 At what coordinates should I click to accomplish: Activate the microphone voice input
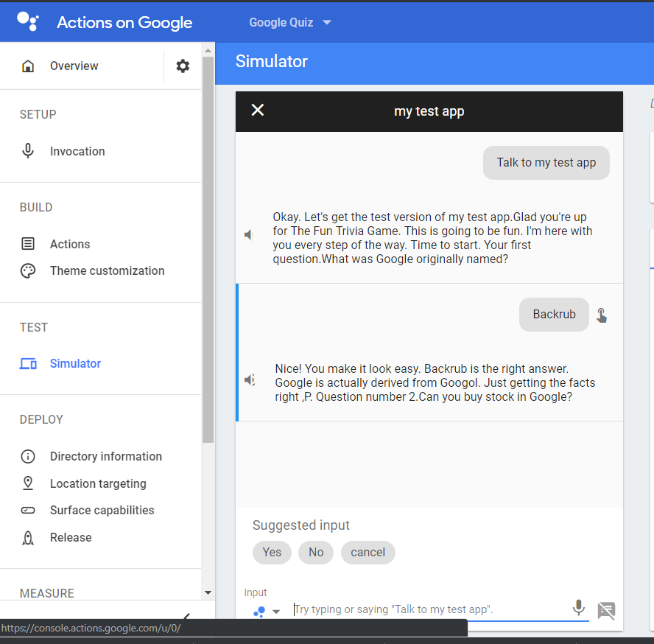click(x=578, y=608)
